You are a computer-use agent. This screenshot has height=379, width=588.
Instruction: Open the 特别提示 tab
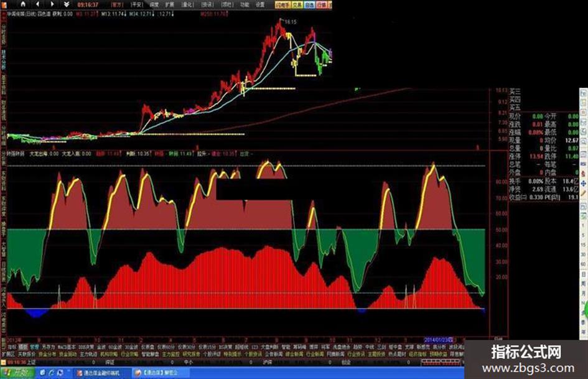(x=232, y=354)
